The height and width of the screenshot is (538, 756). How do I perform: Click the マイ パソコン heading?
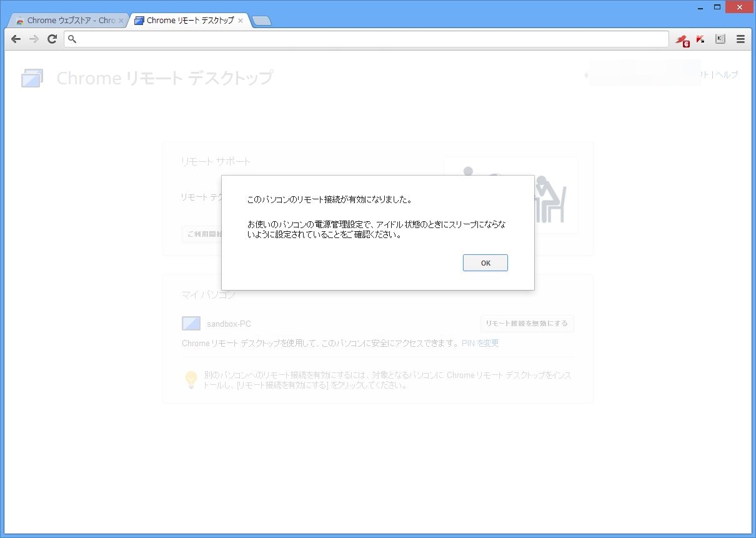point(209,294)
